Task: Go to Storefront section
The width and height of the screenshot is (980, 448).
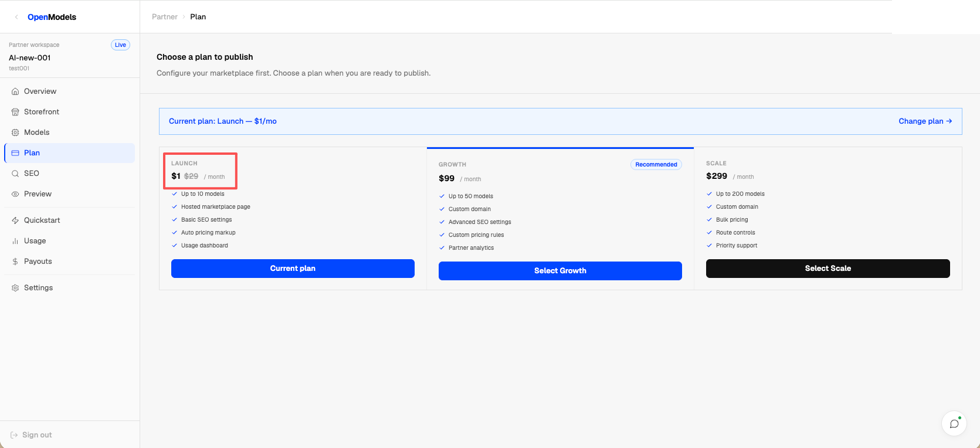Action: coord(70,112)
